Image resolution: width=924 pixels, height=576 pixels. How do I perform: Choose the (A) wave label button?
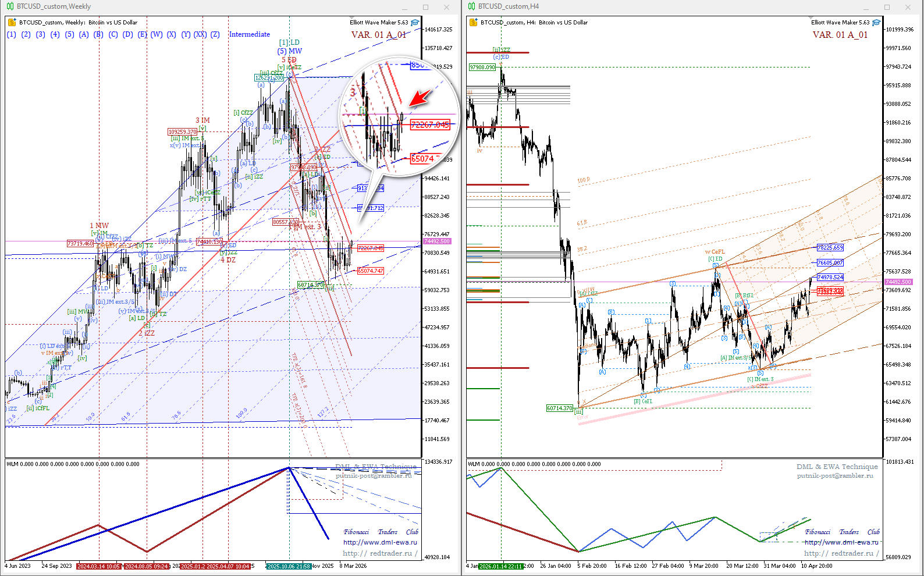click(x=84, y=34)
